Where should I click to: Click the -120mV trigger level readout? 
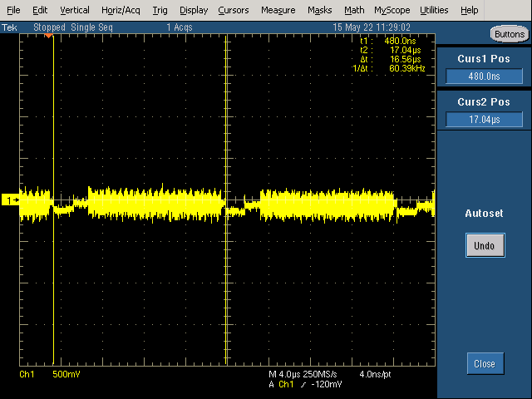[x=326, y=384]
